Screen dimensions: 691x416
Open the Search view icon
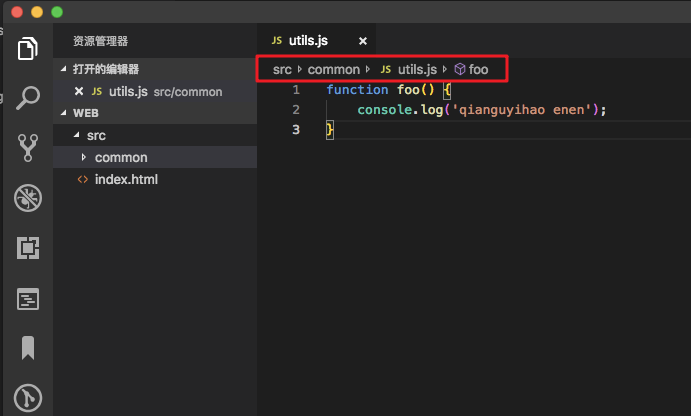point(27,98)
